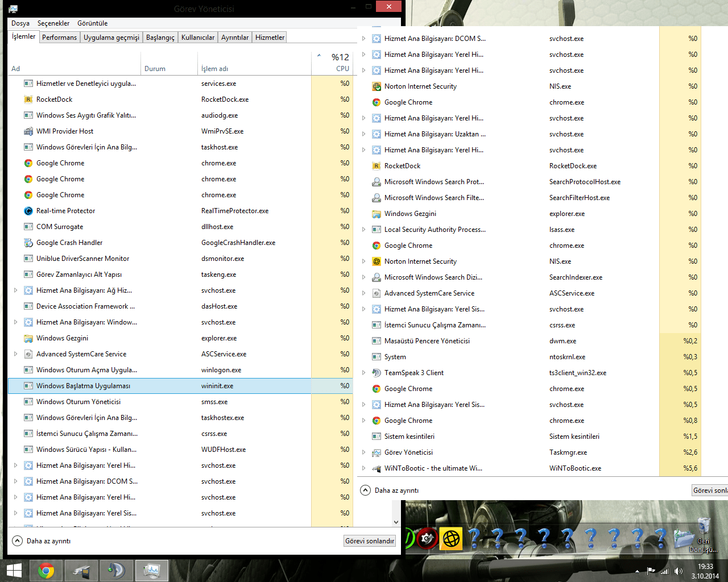Click Görevi sonlandır in the left window
Image resolution: width=728 pixels, height=582 pixels.
370,541
